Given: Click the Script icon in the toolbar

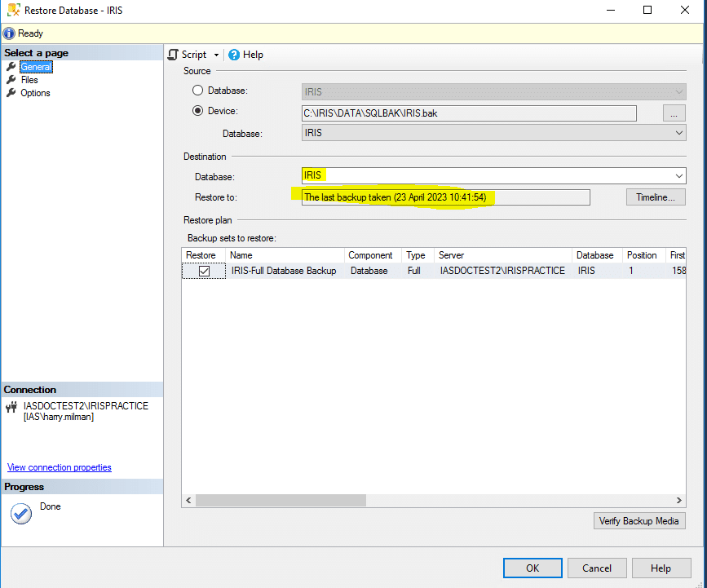Looking at the screenshot, I should tap(173, 55).
